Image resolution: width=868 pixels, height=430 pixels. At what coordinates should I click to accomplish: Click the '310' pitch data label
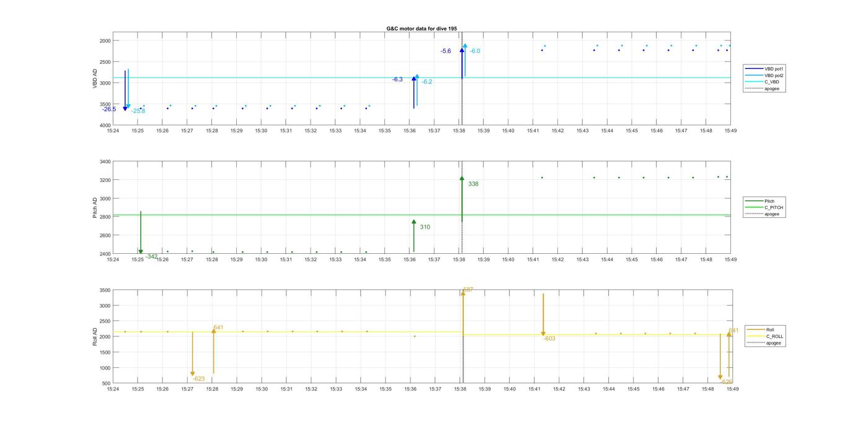[425, 227]
